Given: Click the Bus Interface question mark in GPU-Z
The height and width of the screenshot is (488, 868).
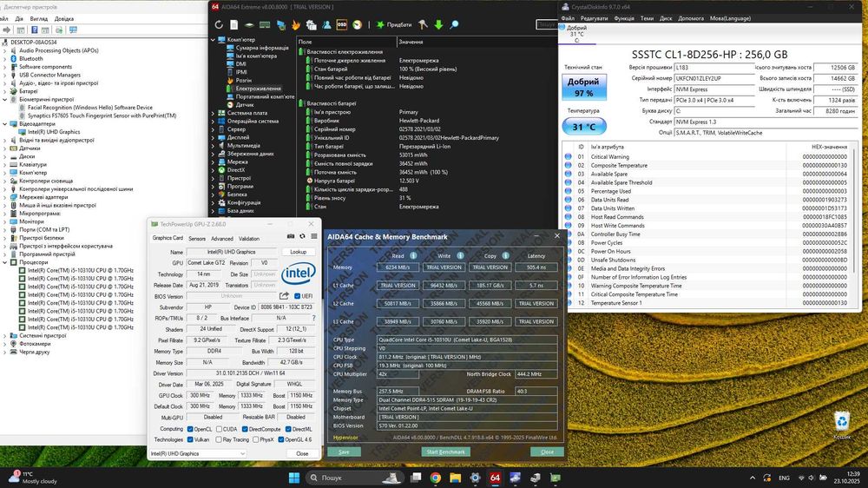Looking at the screenshot, I should click(x=314, y=318).
